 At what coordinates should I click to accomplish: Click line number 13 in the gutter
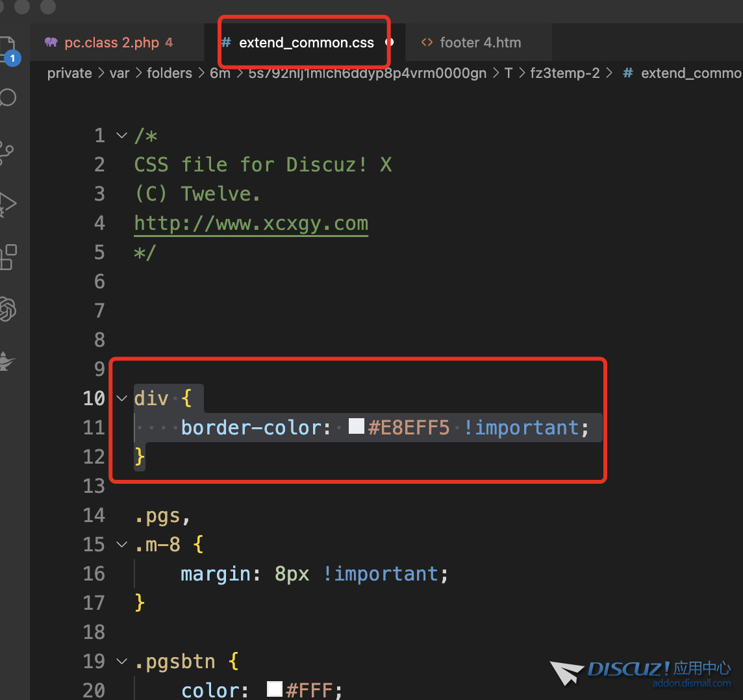(x=94, y=486)
